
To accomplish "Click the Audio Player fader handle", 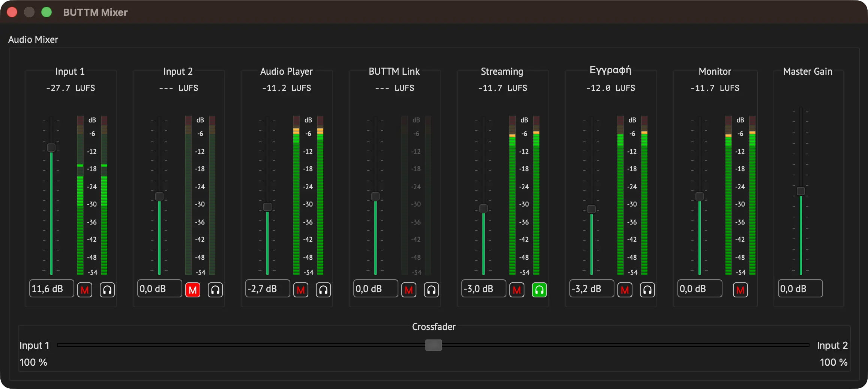I will pyautogui.click(x=267, y=207).
